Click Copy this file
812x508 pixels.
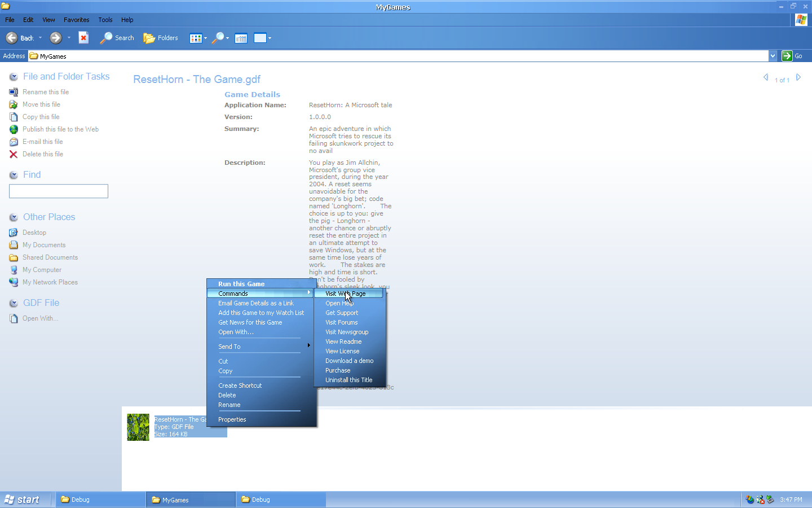[x=41, y=117]
